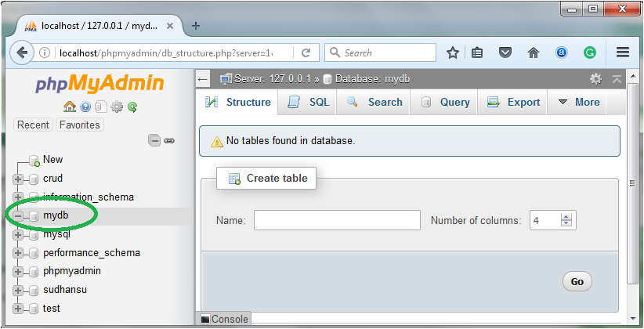This screenshot has height=329, width=644.
Task: Open a new browser tab
Action: click(196, 26)
